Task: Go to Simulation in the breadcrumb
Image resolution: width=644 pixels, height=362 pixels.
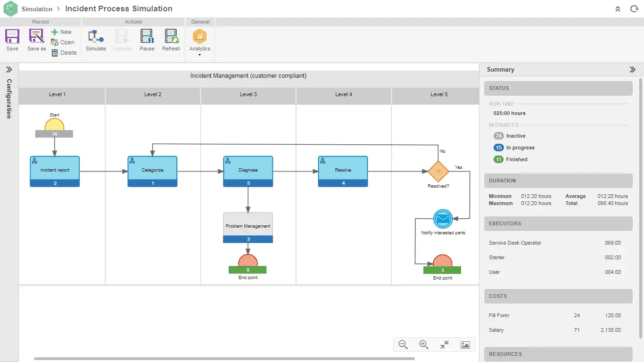Action: (x=37, y=8)
